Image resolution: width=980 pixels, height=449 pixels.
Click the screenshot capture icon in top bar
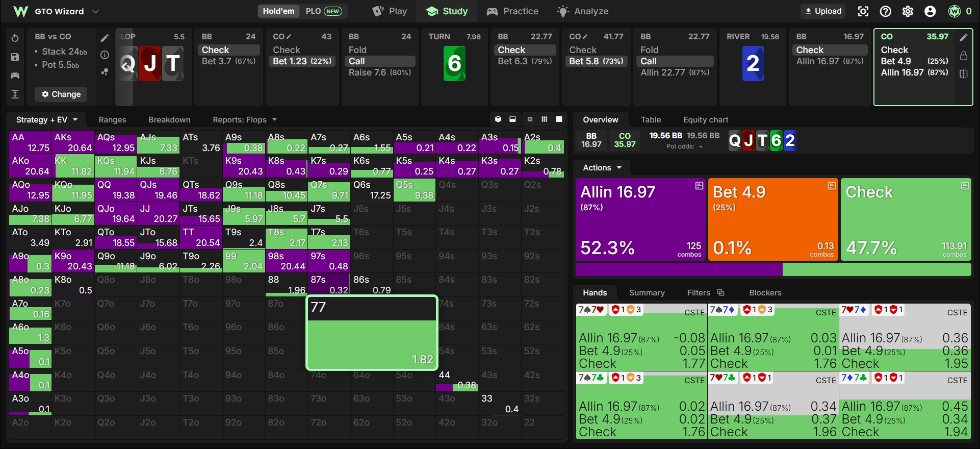click(x=863, y=11)
